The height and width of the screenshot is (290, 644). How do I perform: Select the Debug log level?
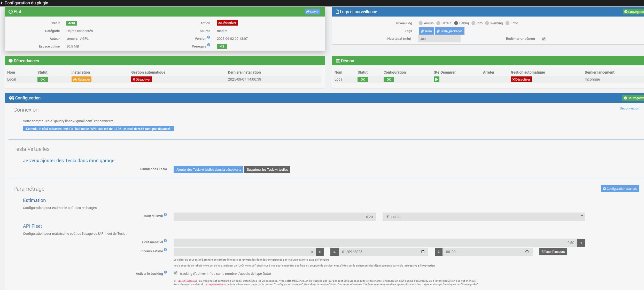click(x=456, y=23)
